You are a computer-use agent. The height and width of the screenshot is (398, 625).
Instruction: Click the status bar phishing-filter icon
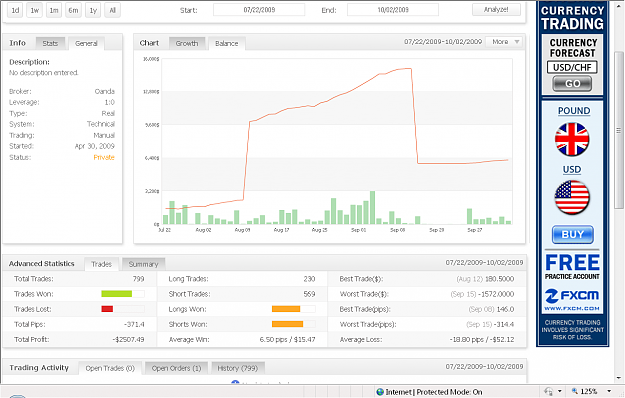pyautogui.click(x=548, y=392)
